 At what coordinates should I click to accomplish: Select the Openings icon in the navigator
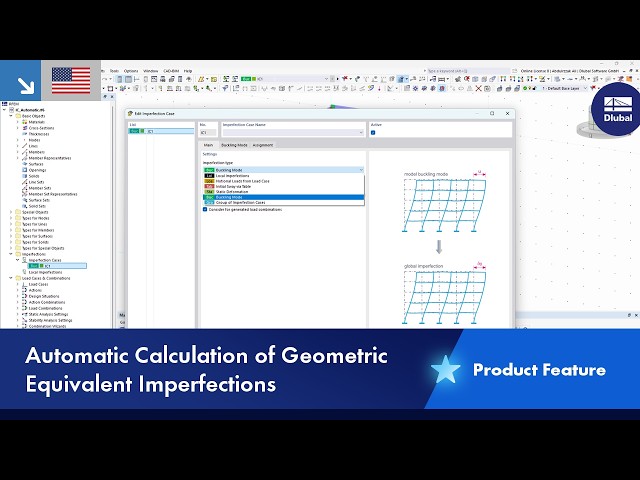point(24,170)
